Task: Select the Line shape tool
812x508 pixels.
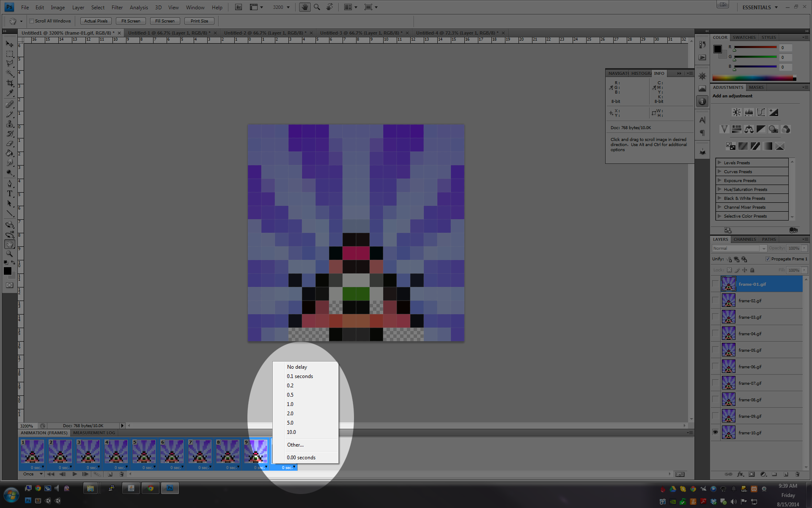Action: [9, 213]
